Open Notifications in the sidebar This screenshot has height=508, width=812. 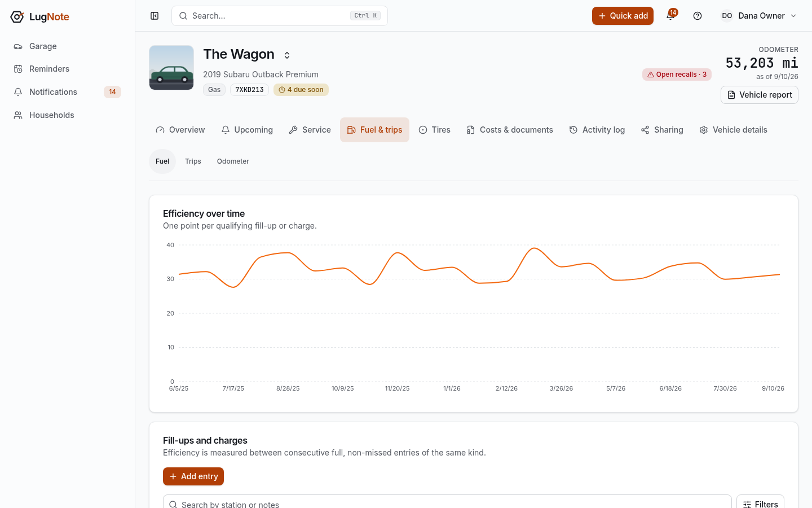coord(68,92)
